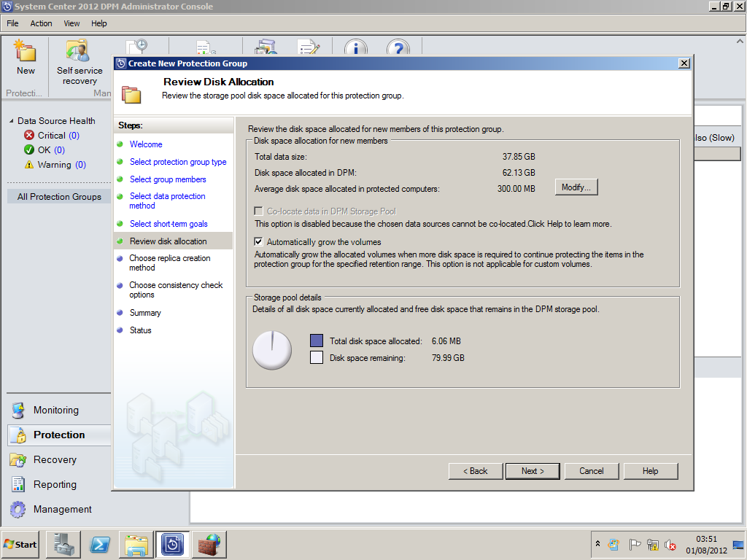
Task: Click the protection group folder icon in dialog header
Action: [131, 94]
